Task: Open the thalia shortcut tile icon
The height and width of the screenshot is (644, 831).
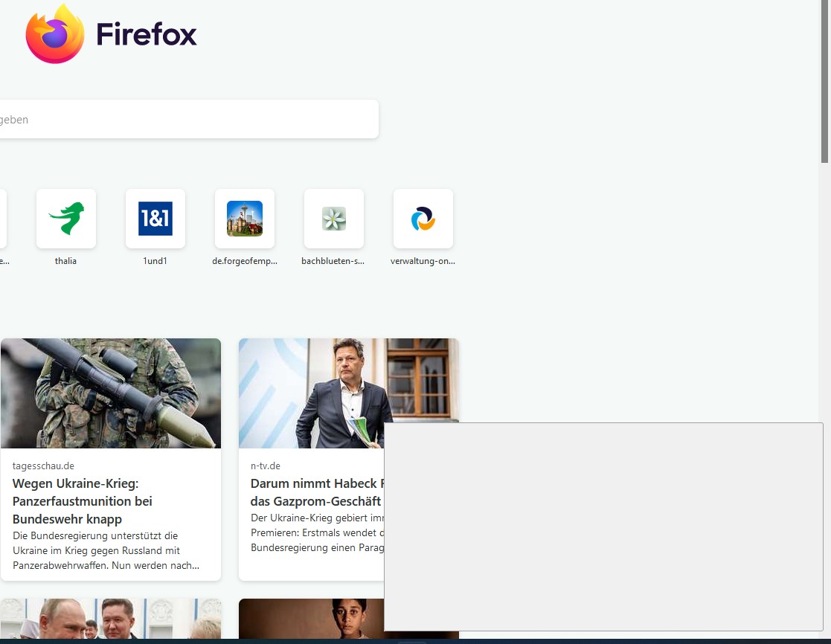Action: [66, 219]
